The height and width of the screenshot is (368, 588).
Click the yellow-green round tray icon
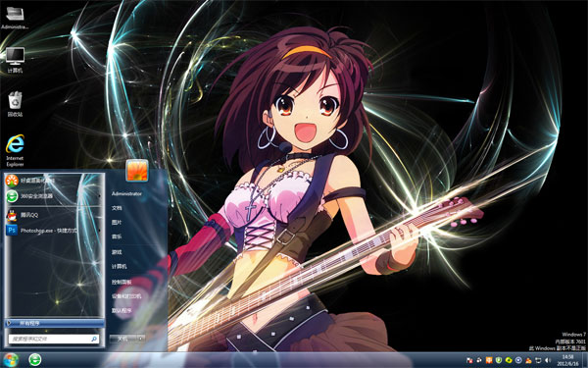click(x=509, y=360)
